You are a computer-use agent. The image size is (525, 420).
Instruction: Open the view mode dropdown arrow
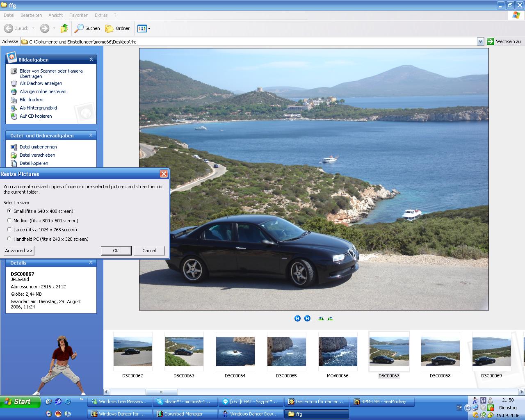click(x=149, y=28)
